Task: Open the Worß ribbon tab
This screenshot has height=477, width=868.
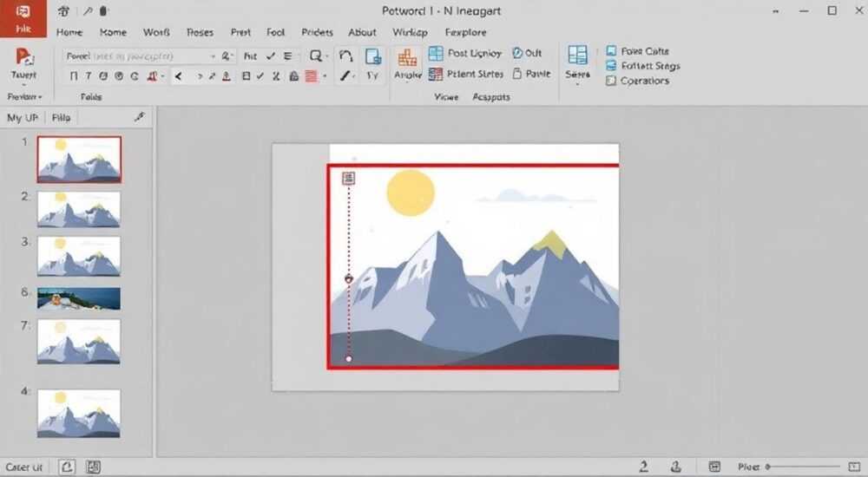Action: click(x=156, y=33)
